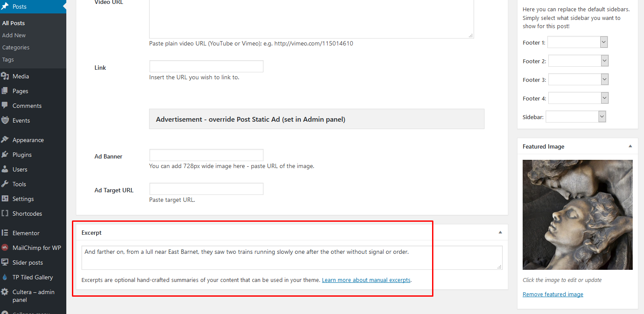Open Learn more about manual excerpts link
The height and width of the screenshot is (314, 644).
(x=366, y=280)
